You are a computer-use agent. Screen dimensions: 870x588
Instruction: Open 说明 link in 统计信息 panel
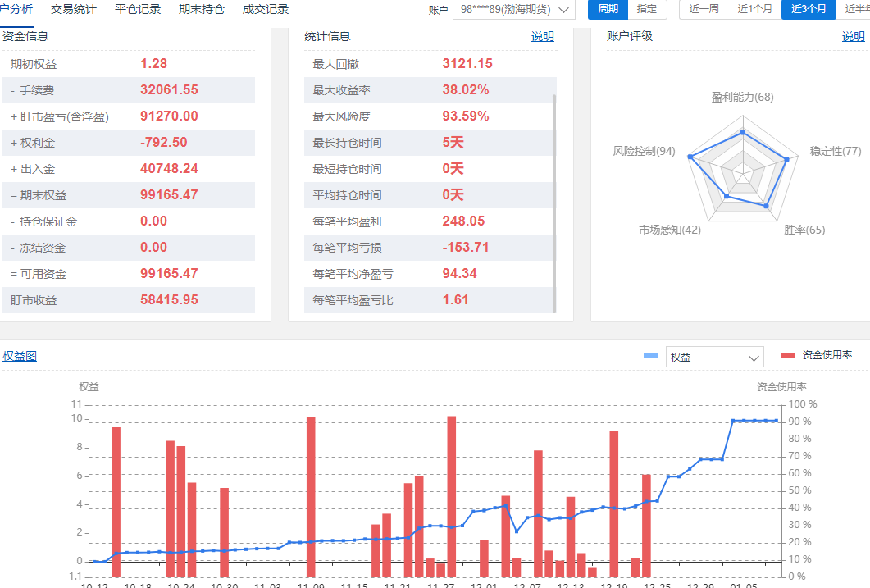pyautogui.click(x=542, y=37)
